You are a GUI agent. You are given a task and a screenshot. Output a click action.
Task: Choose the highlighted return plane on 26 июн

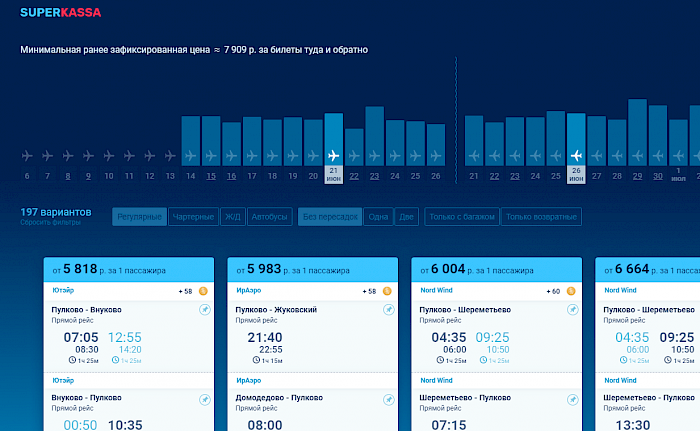pyautogui.click(x=576, y=156)
